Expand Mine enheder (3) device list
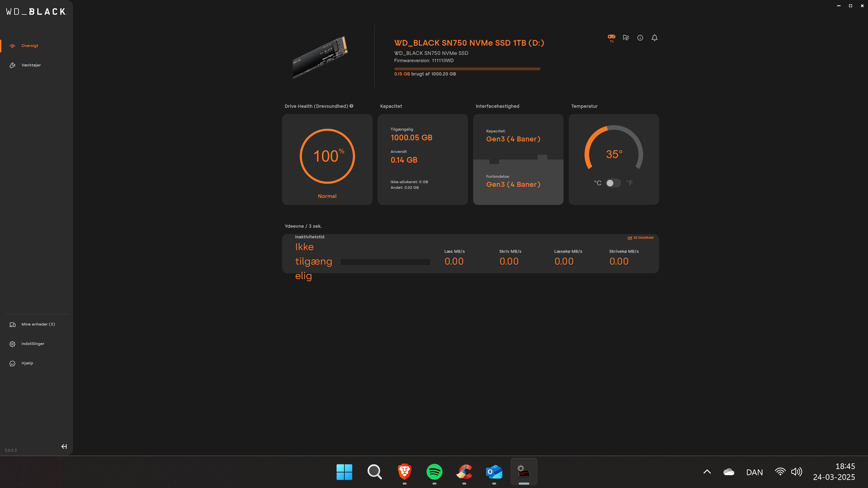 (38, 324)
